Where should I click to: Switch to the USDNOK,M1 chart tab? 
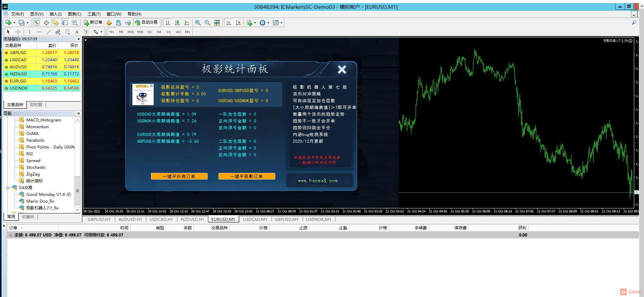tap(318, 219)
